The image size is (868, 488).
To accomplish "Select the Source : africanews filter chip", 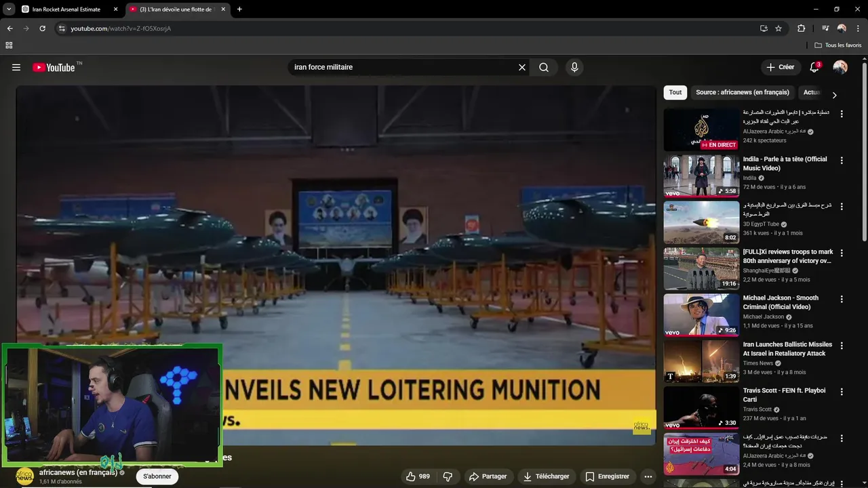I will tap(743, 92).
